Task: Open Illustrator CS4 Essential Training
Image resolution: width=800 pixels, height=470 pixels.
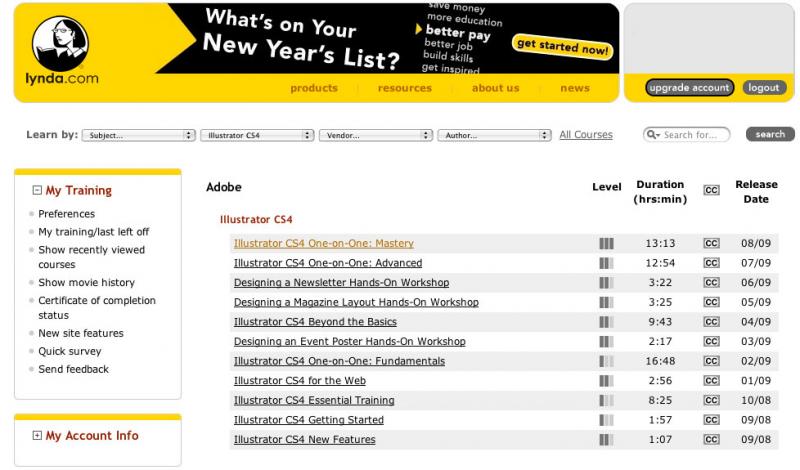Action: (314, 400)
